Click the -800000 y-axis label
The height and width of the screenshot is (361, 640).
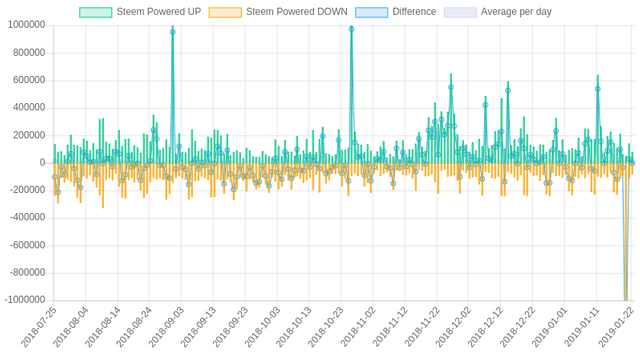[27, 273]
